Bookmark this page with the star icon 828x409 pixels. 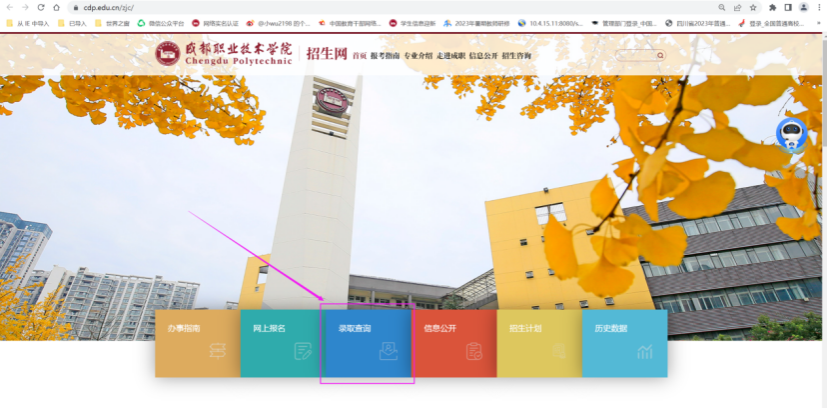coord(753,7)
